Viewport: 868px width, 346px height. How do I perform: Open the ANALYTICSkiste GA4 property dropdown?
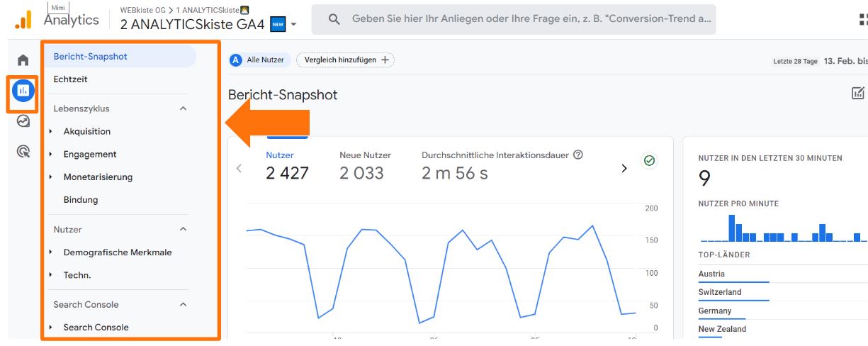pyautogui.click(x=293, y=25)
